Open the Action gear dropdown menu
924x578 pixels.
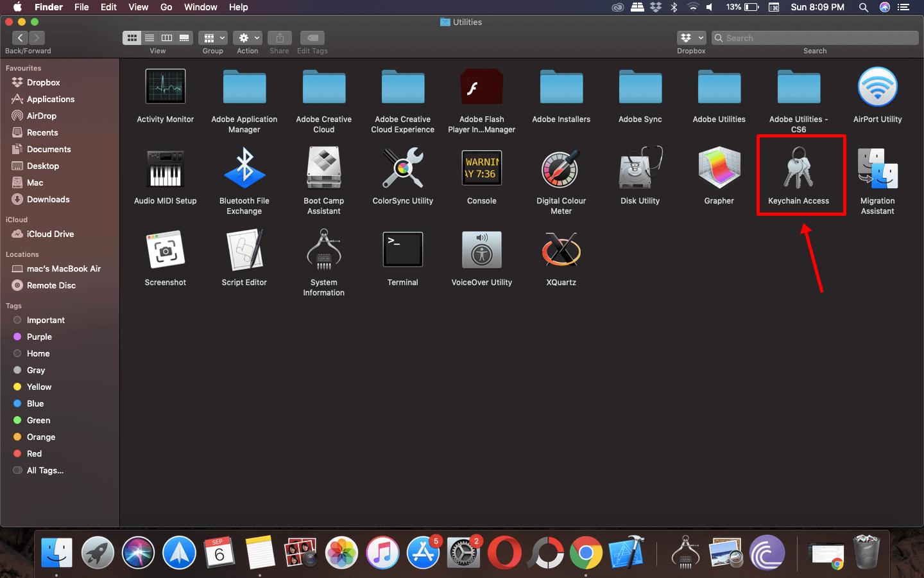pos(248,38)
